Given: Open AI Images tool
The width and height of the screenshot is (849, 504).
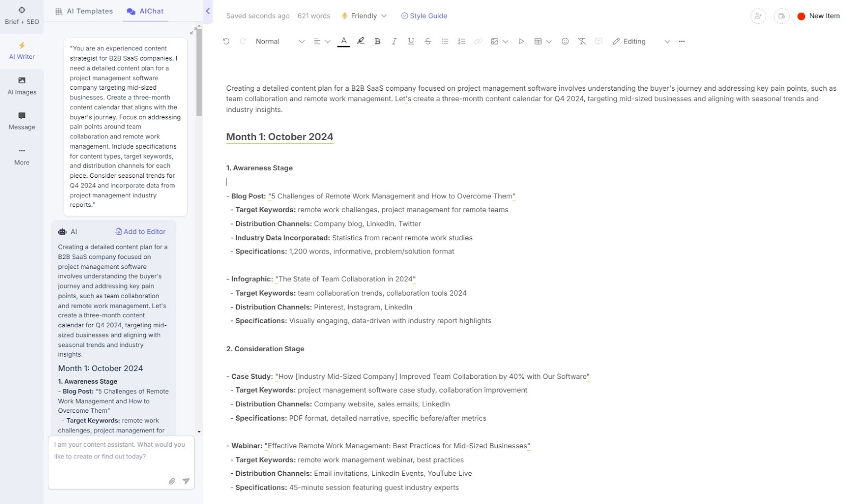Looking at the screenshot, I should (x=22, y=86).
